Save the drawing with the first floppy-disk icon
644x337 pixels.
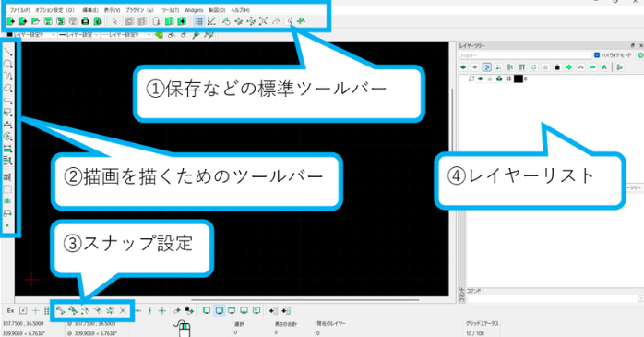[48, 21]
